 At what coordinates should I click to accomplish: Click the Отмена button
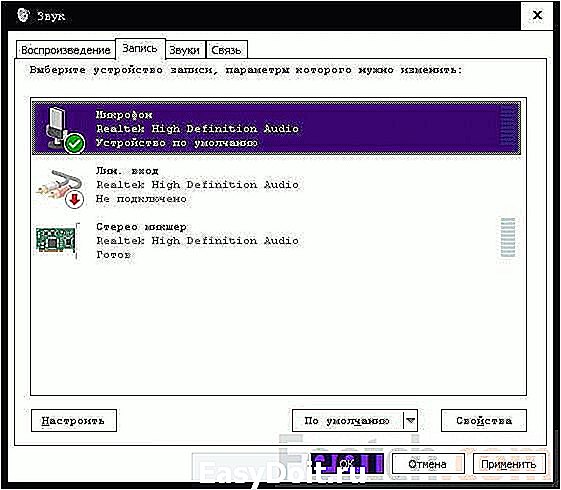pyautogui.click(x=428, y=464)
